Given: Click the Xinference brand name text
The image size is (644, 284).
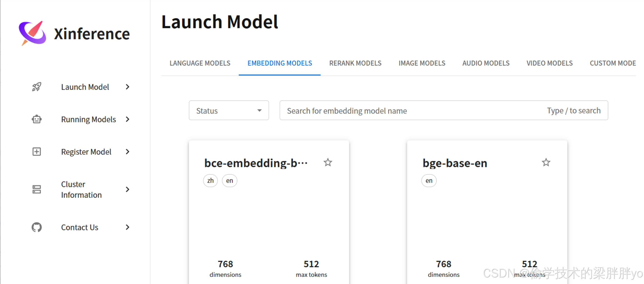Looking at the screenshot, I should (x=92, y=34).
